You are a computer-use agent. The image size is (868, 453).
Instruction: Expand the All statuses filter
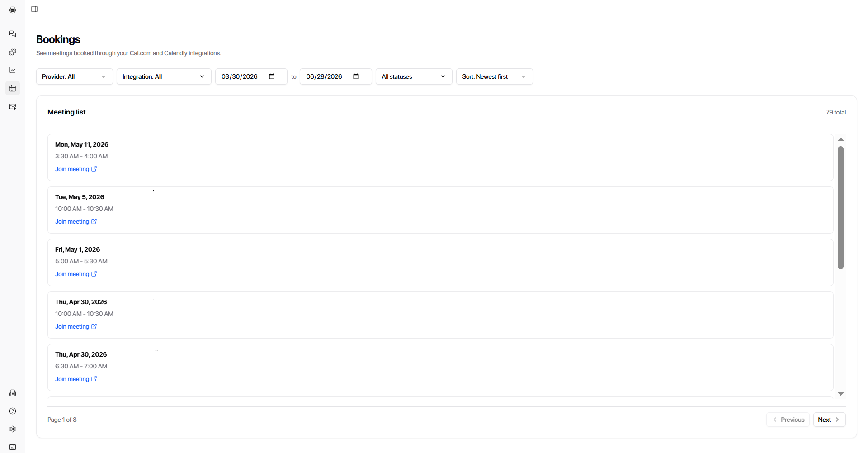click(413, 76)
